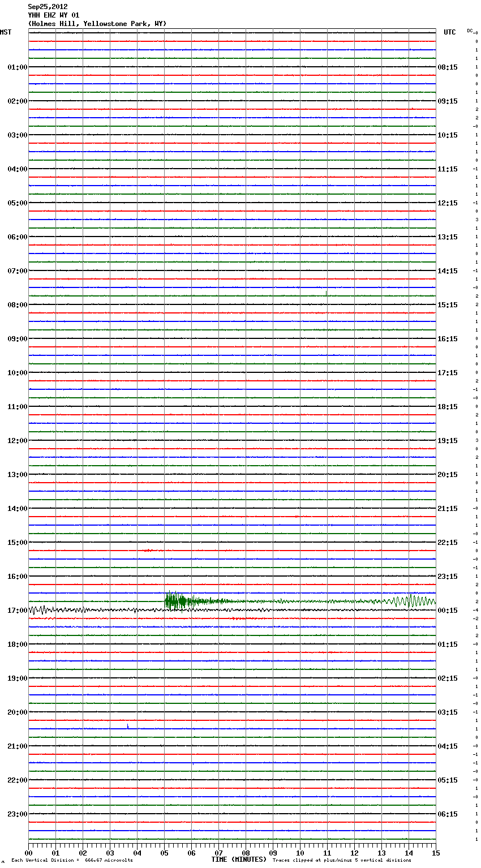Click the MST time label "16:00"
This screenshot has width=481, height=868.
click(x=18, y=577)
